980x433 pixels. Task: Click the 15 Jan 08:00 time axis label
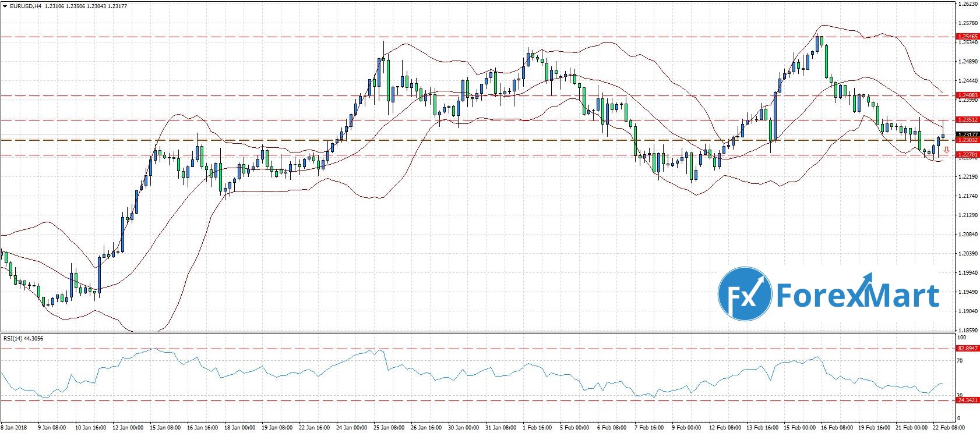[x=166, y=428]
